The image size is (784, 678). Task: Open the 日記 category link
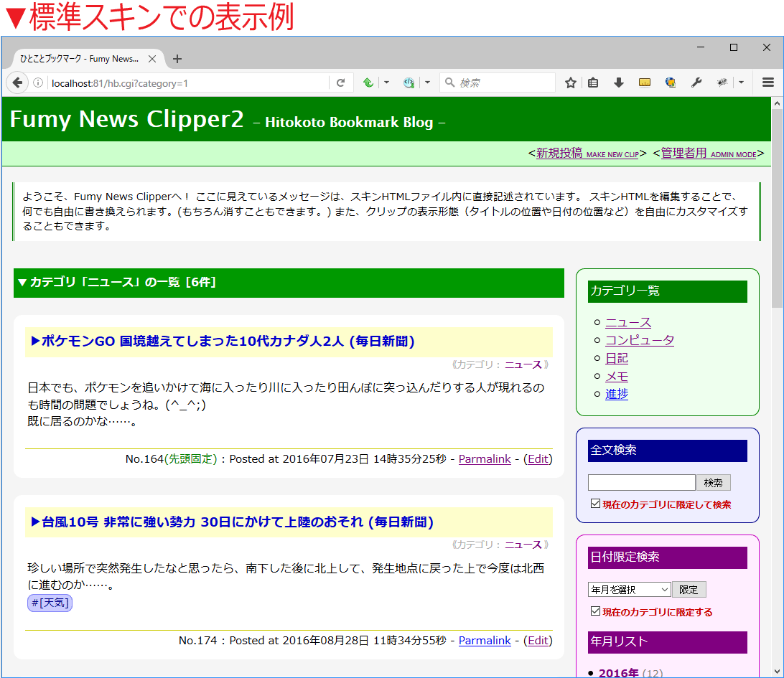(x=617, y=358)
